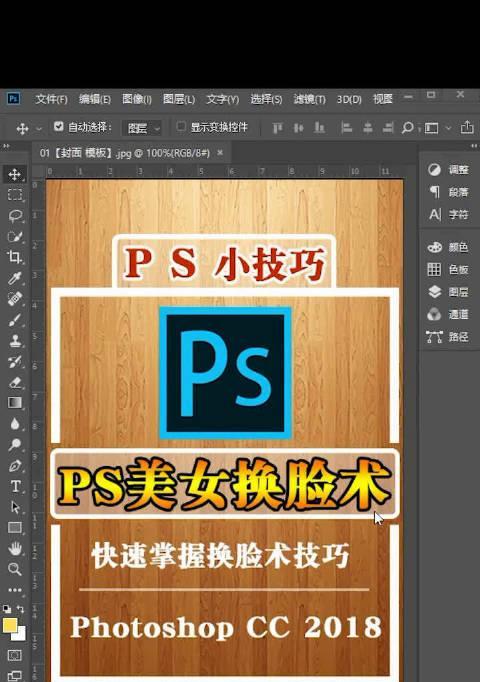
Task: Open the Edit Toolbar three-dots menu
Action: (x=15, y=590)
